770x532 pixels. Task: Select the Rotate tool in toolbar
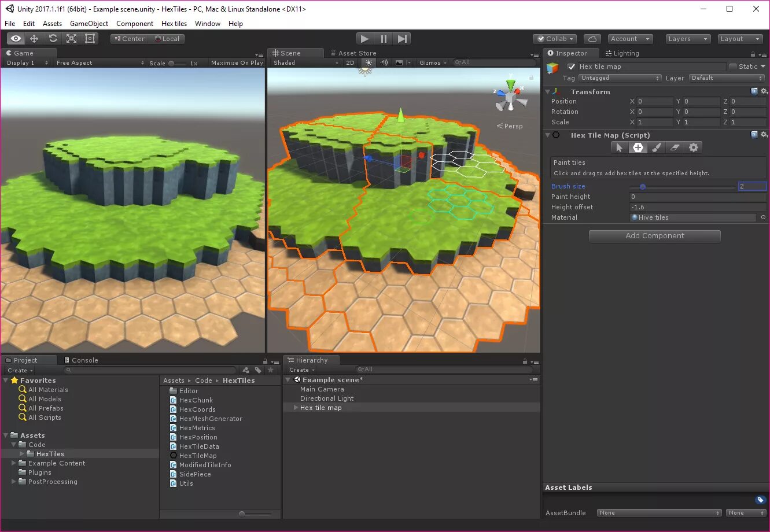[x=53, y=39]
